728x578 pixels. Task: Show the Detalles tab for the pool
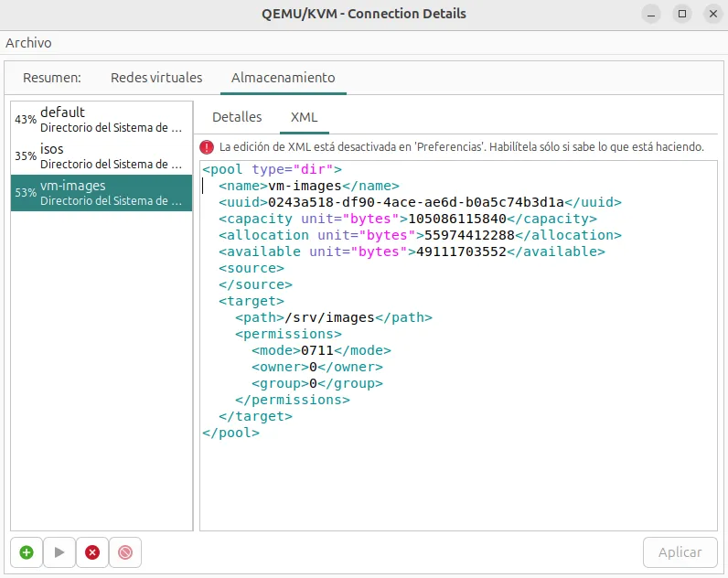click(237, 117)
